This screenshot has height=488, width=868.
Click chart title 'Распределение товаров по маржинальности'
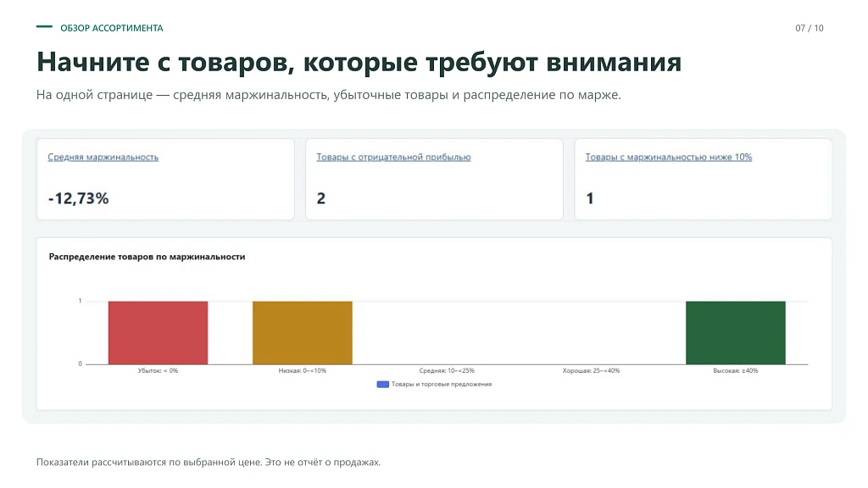[x=147, y=257]
